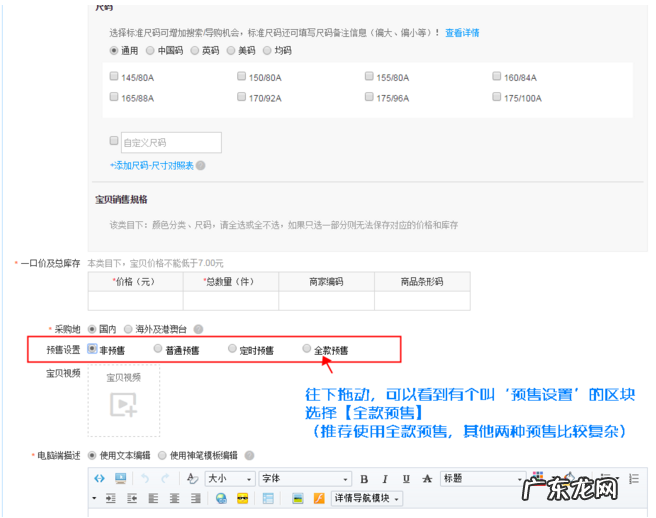
Task: Insert table in editor
Action: click(268, 498)
